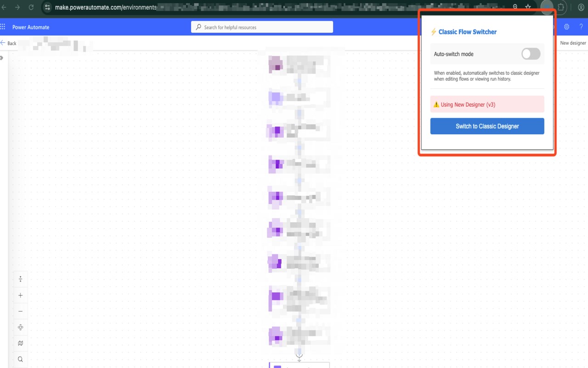Go Back from the flow editor
Screen dimensions: 588x368
coord(8,43)
